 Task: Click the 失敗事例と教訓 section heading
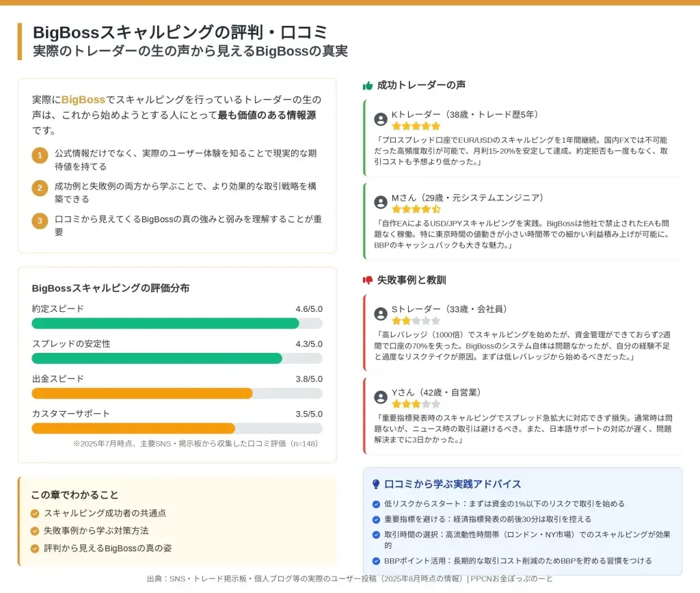coord(412,280)
